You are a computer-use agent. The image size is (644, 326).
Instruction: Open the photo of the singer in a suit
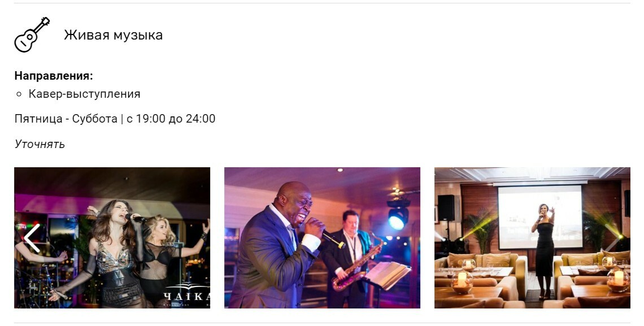(x=322, y=238)
